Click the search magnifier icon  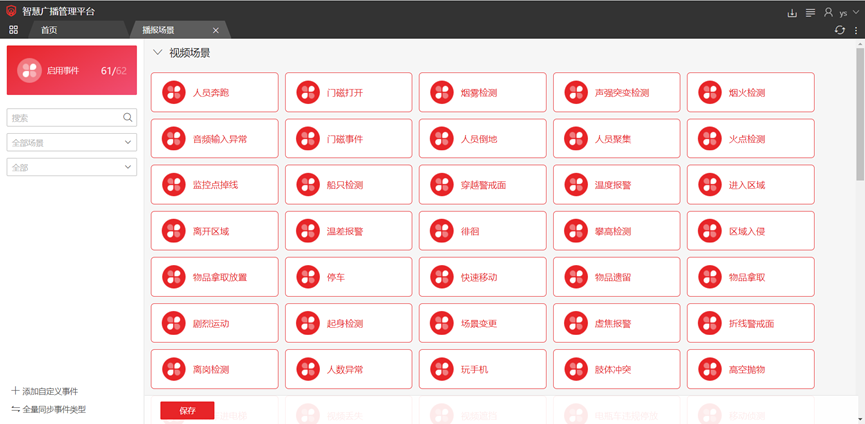(x=128, y=117)
